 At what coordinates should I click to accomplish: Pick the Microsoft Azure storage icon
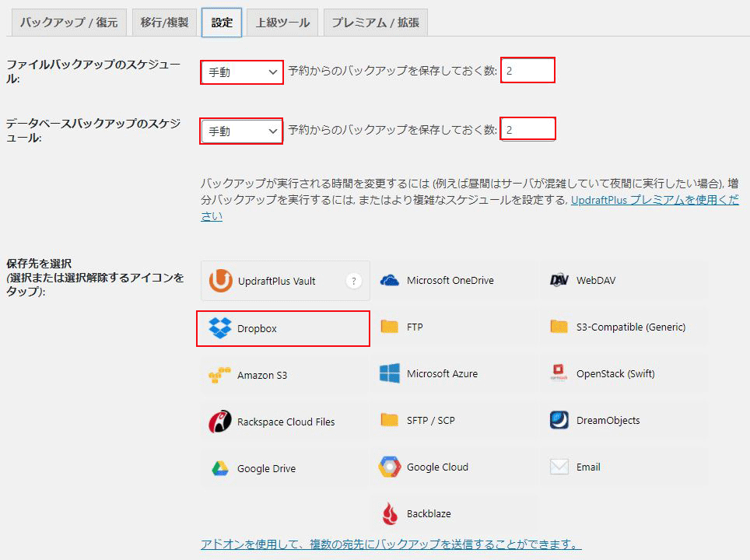tap(390, 373)
